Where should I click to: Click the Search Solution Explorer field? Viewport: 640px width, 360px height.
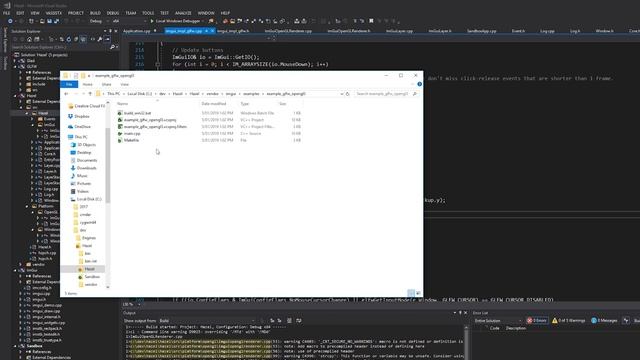pyautogui.click(x=60, y=47)
